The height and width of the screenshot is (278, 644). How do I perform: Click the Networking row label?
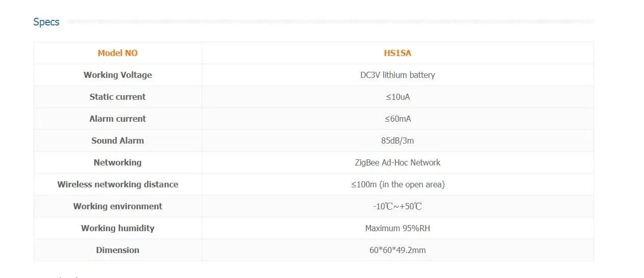(118, 162)
